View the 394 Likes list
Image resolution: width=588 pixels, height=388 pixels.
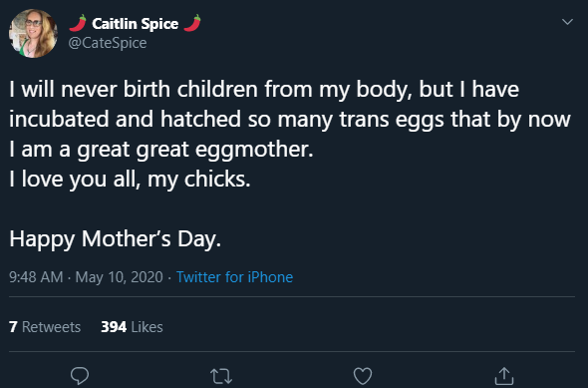pyautogui.click(x=132, y=327)
